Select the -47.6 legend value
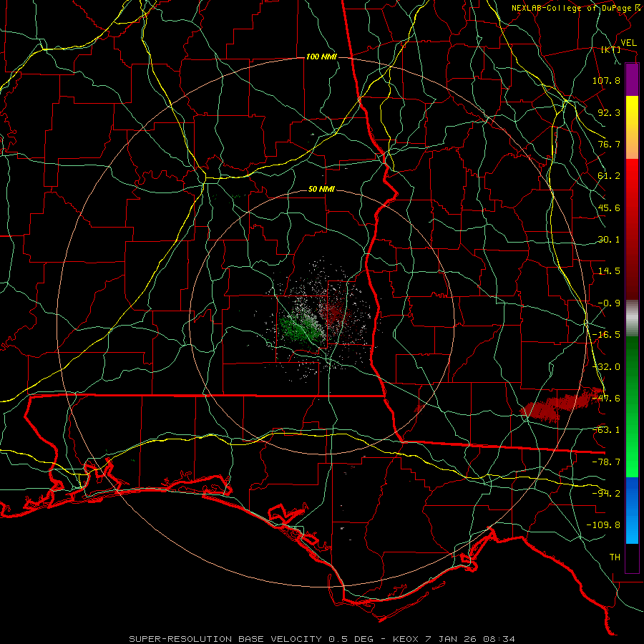The width and height of the screenshot is (644, 644). pos(606,399)
